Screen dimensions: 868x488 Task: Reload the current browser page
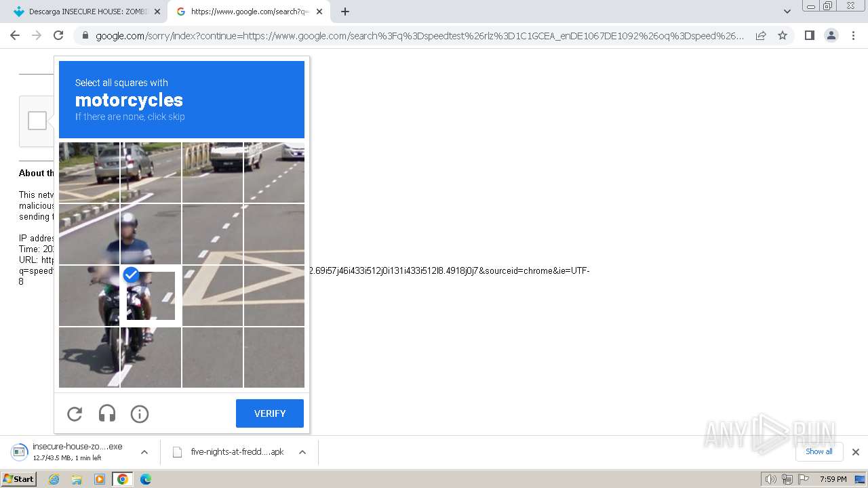pyautogui.click(x=58, y=35)
